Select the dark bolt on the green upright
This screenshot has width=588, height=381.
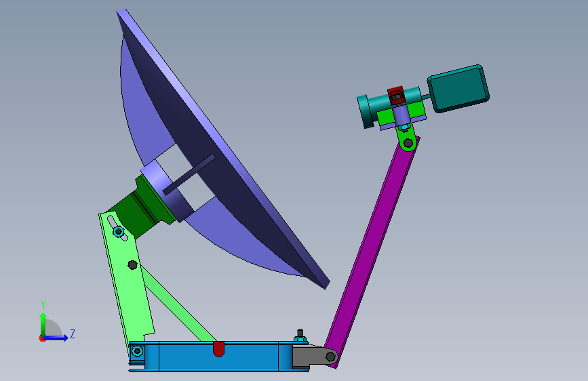coord(132,265)
